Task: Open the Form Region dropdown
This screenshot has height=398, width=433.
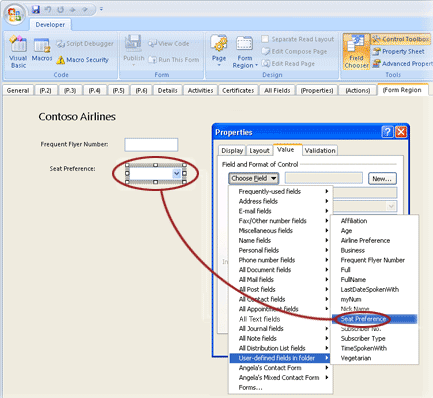Action: tap(245, 52)
